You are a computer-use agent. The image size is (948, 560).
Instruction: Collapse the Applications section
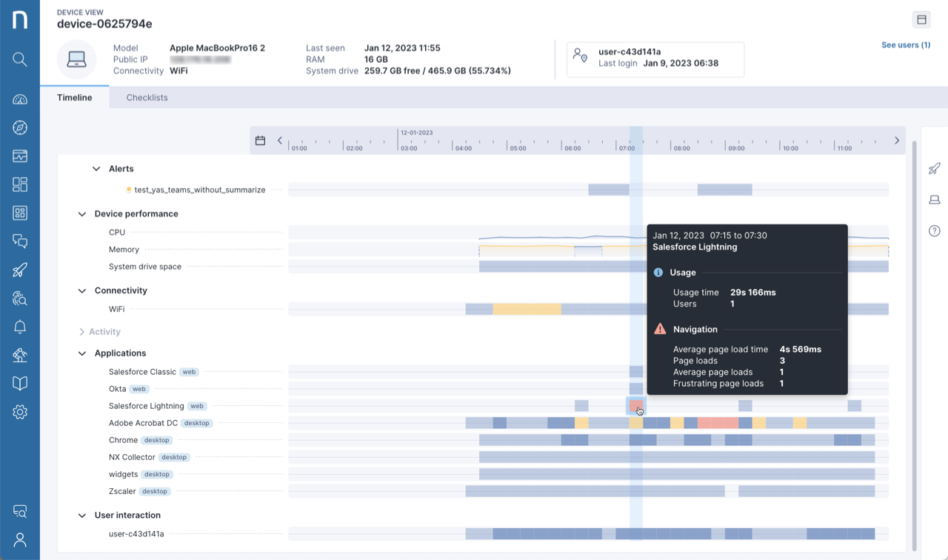81,353
